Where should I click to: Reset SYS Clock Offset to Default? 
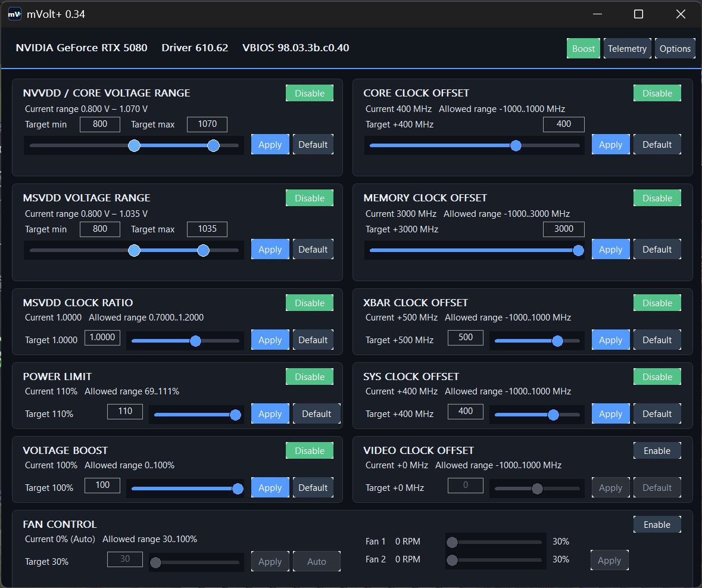[x=657, y=413]
